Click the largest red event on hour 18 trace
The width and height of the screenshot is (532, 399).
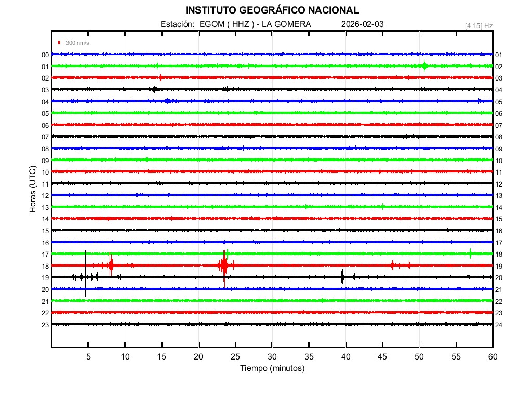pos(224,265)
